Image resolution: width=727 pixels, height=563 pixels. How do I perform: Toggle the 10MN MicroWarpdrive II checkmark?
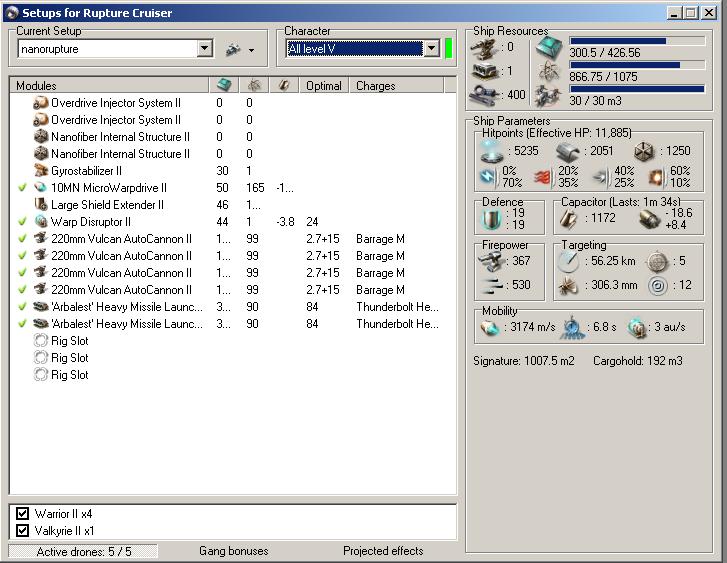(x=22, y=188)
